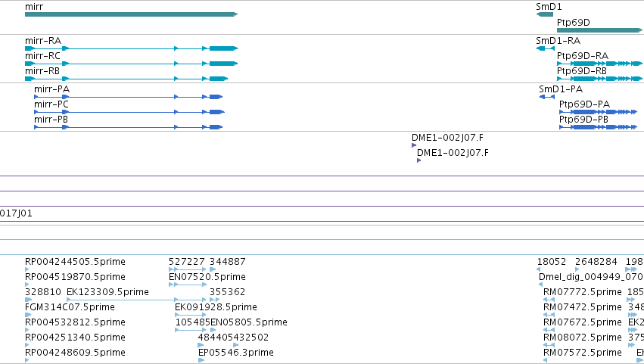
Task: Click the SmD1-PA protein label
Action: coord(561,89)
